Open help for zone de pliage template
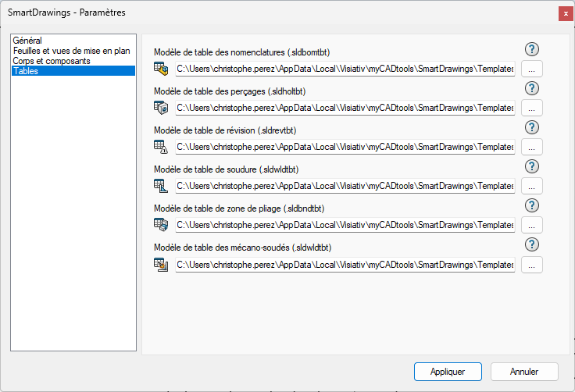The width and height of the screenshot is (575, 392). click(532, 206)
